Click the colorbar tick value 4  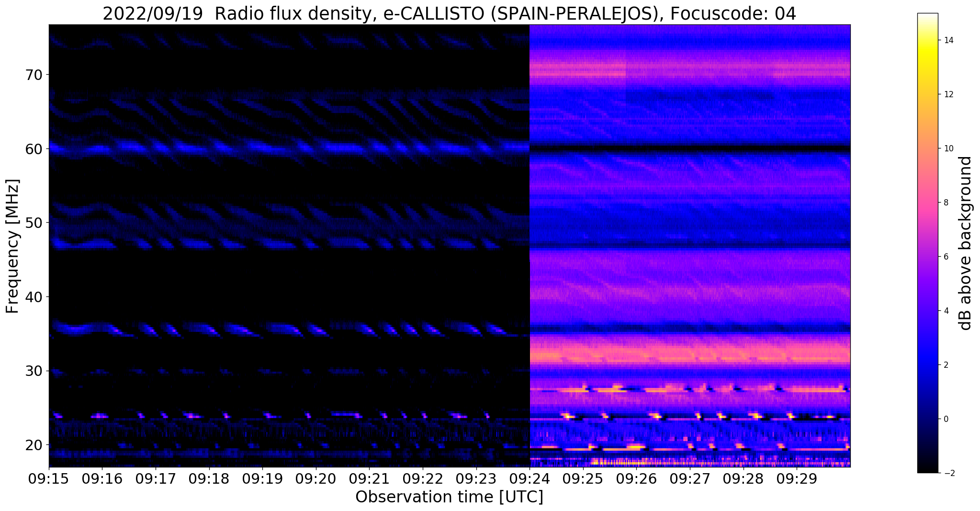pos(945,311)
